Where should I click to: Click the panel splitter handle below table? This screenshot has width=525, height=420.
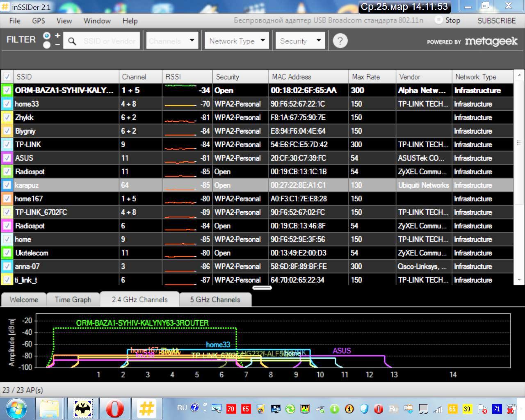262,288
